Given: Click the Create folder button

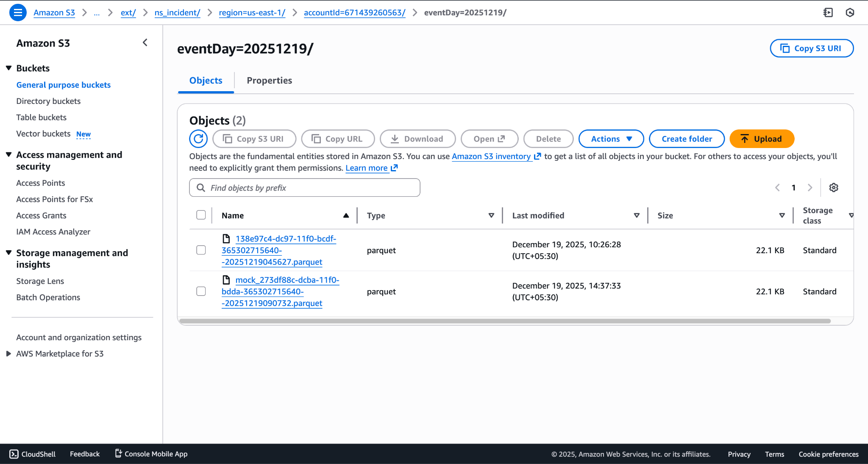Looking at the screenshot, I should tap(687, 139).
